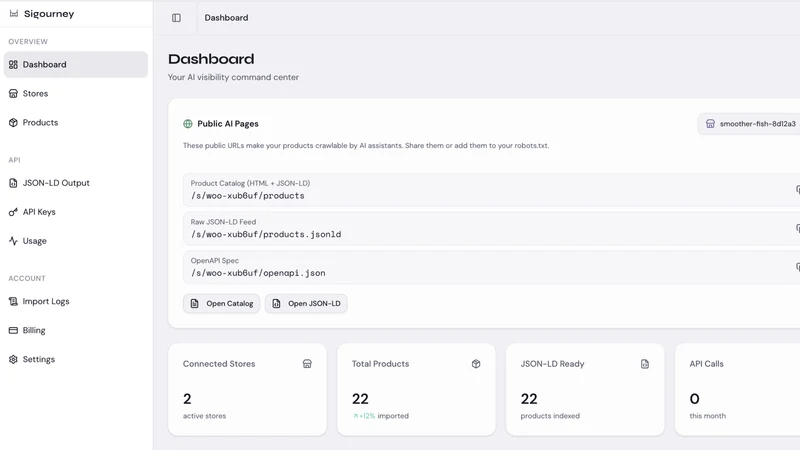
Task: Click the Open Catalog button
Action: (x=221, y=304)
